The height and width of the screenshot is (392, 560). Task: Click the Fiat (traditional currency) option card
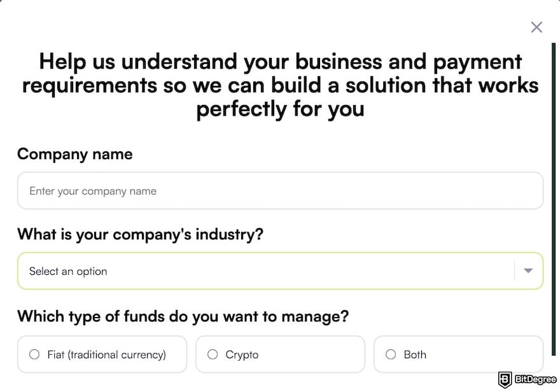pyautogui.click(x=102, y=354)
